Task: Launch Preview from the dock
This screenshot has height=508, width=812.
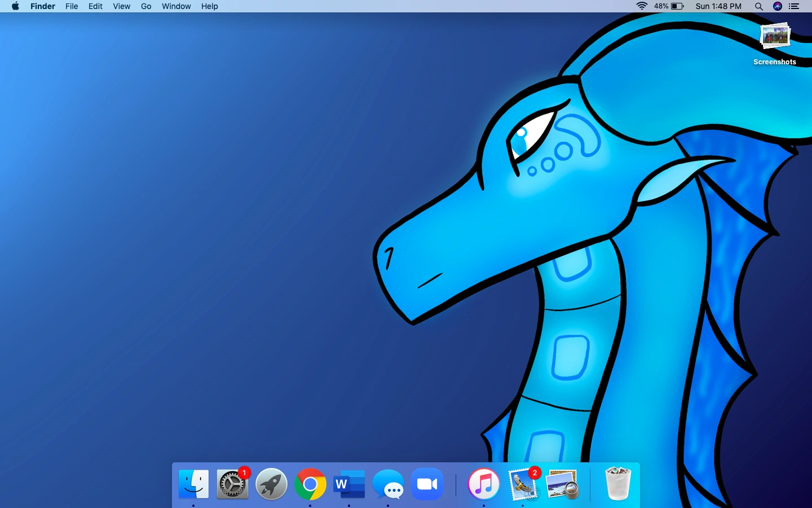Action: click(562, 484)
